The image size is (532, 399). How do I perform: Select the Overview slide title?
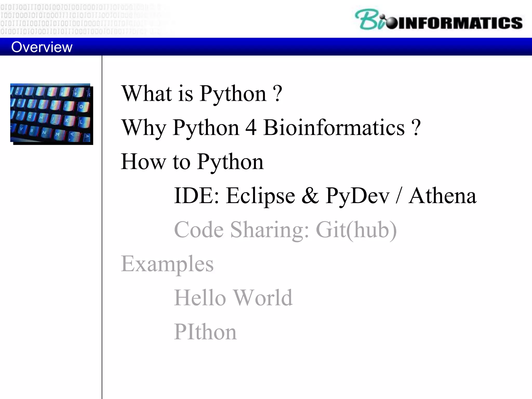42,47
